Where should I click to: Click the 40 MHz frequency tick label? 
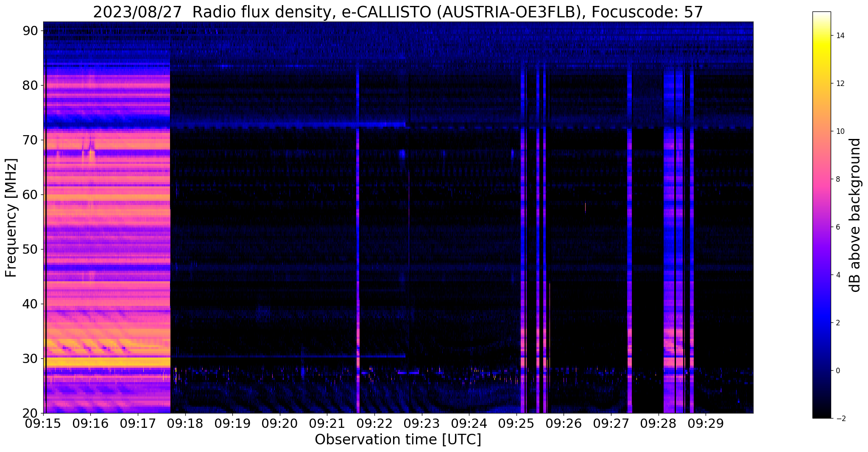(x=30, y=304)
